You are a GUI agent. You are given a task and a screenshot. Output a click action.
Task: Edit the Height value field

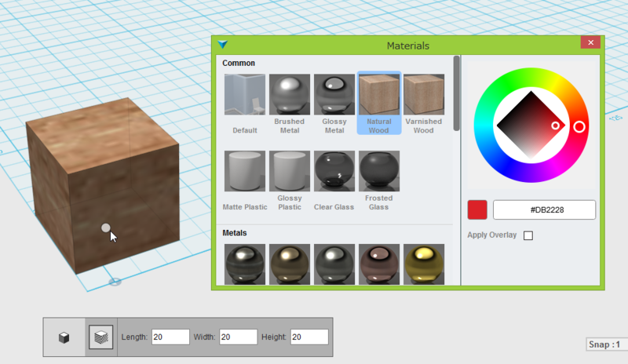[x=309, y=337]
